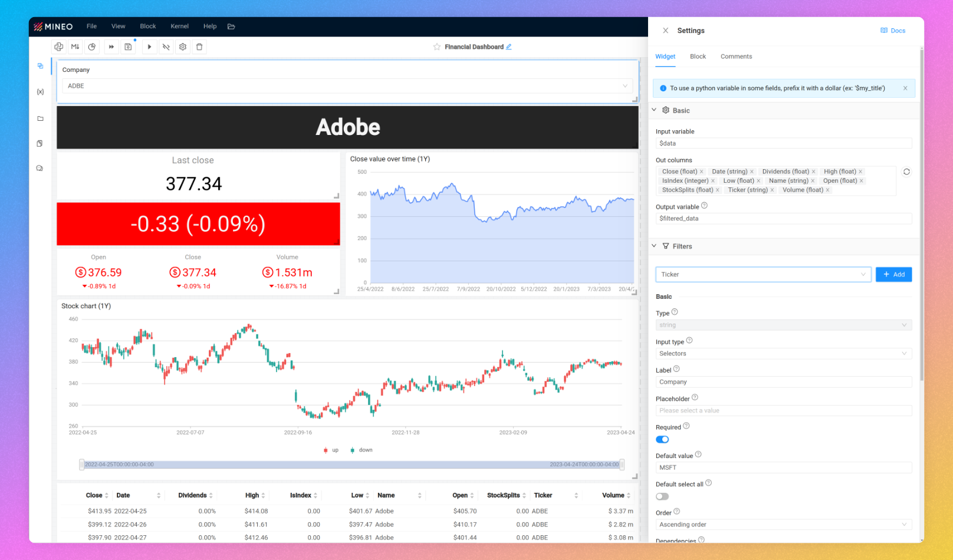Open the File menu
The height and width of the screenshot is (560, 953).
tap(91, 27)
